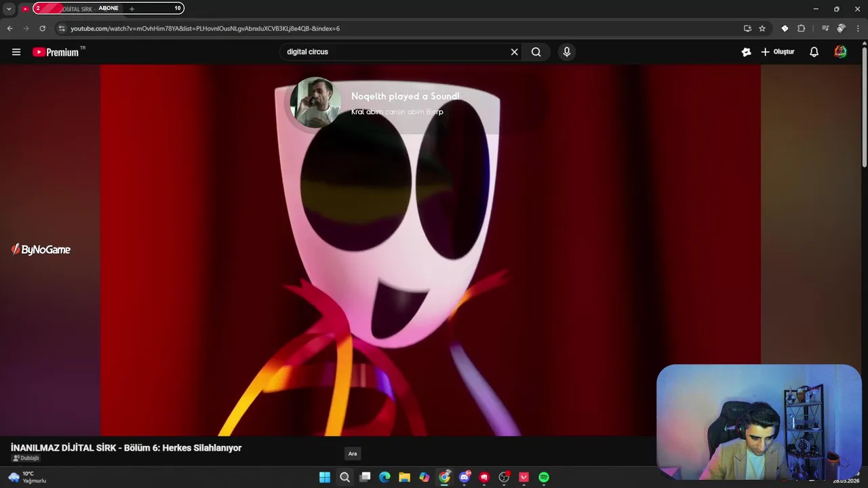
Task: Open Copilot from the taskbar
Action: pos(425,477)
